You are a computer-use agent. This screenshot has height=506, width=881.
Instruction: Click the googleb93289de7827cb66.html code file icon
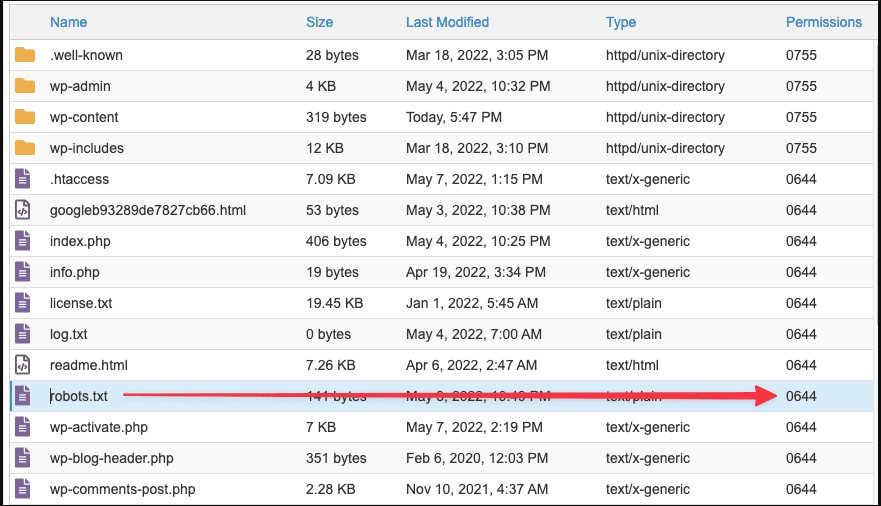coord(23,210)
